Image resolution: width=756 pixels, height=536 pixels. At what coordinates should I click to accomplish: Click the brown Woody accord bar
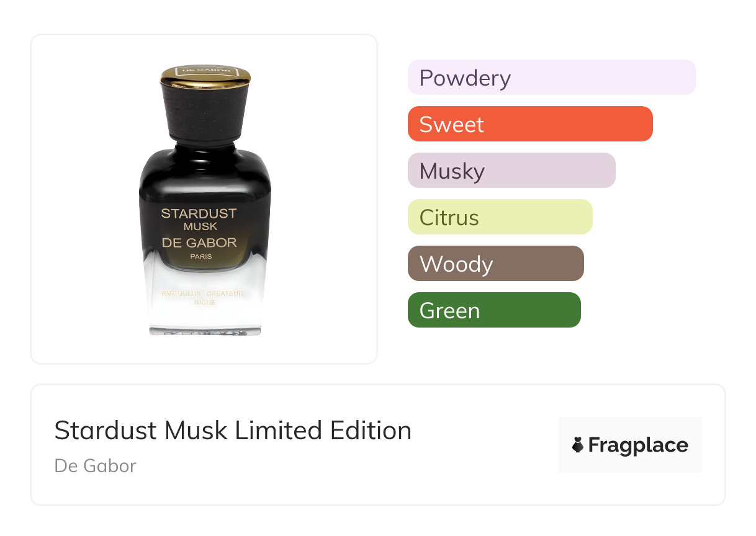496,264
